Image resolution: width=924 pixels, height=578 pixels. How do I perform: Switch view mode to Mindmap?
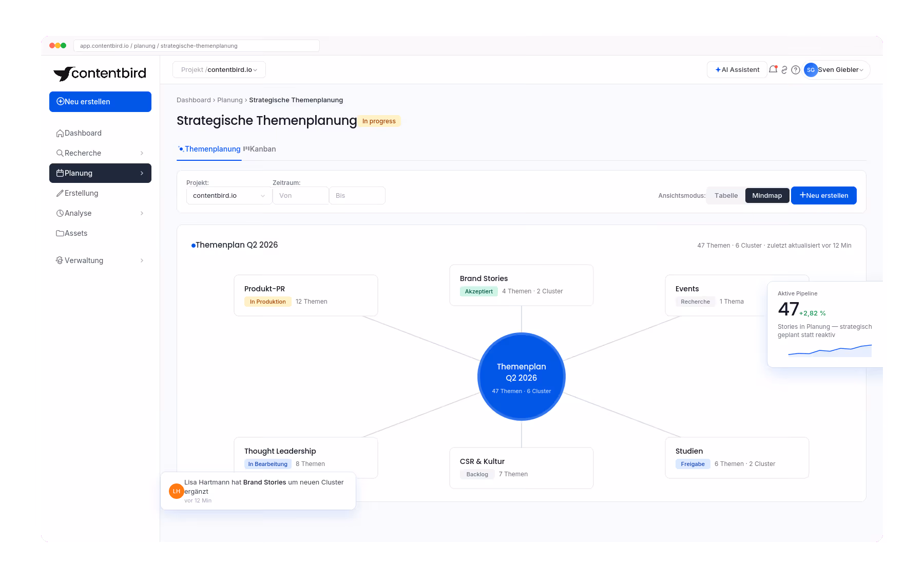767,196
